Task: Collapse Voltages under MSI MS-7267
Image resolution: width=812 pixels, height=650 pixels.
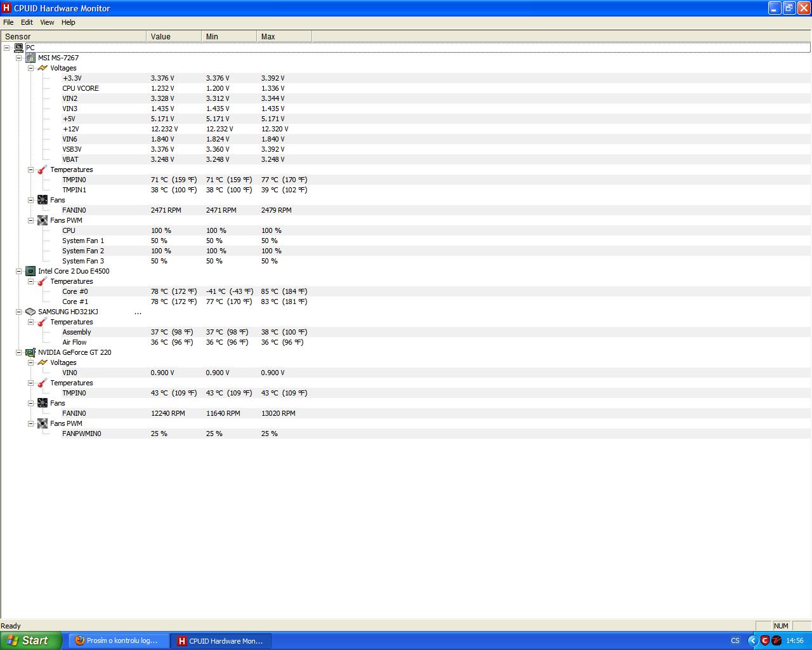Action: tap(30, 68)
